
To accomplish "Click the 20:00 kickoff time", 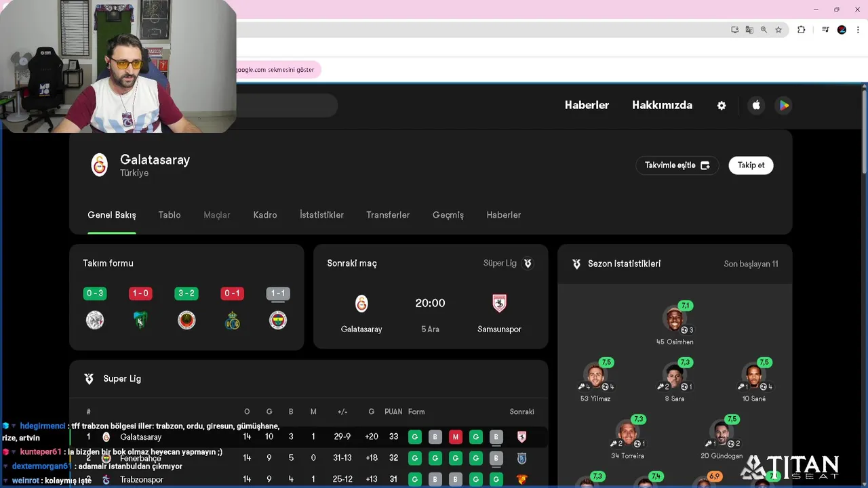I will (430, 304).
